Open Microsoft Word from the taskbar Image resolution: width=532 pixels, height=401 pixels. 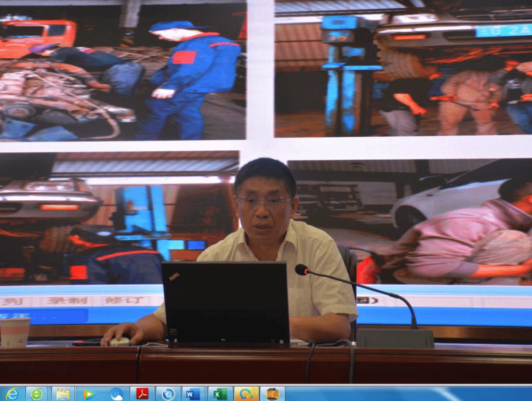pos(193,394)
